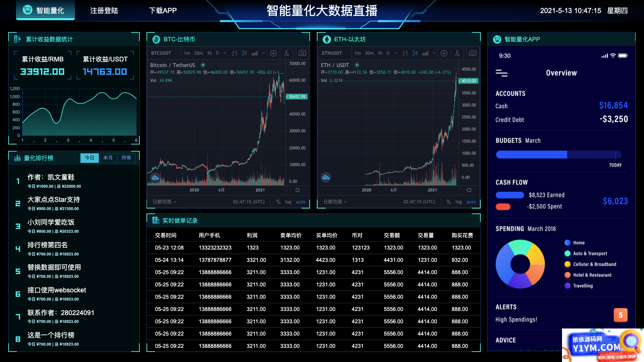The image size is (644, 362).
Task: Click compare/add symbol icon in ETH chart
Action: pos(444,53)
